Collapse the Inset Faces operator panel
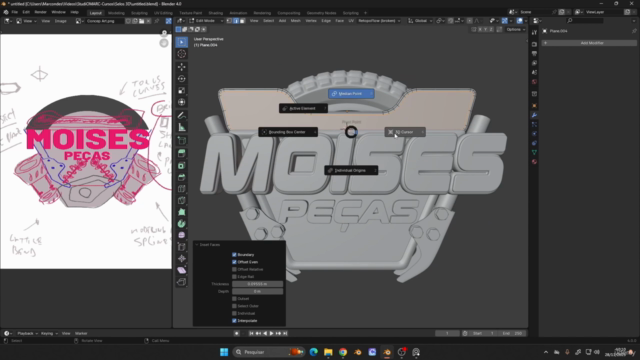This screenshot has width=640, height=360. click(197, 244)
